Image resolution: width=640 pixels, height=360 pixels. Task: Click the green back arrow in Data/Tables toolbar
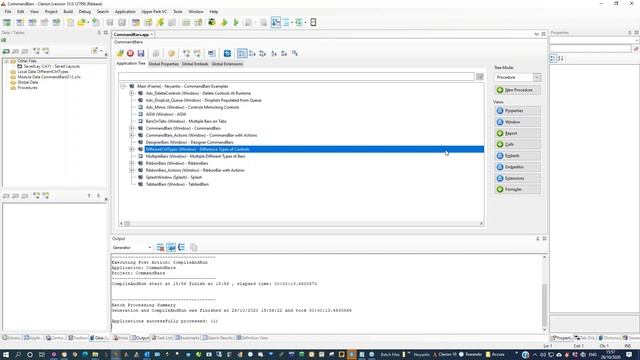(x=6, y=51)
